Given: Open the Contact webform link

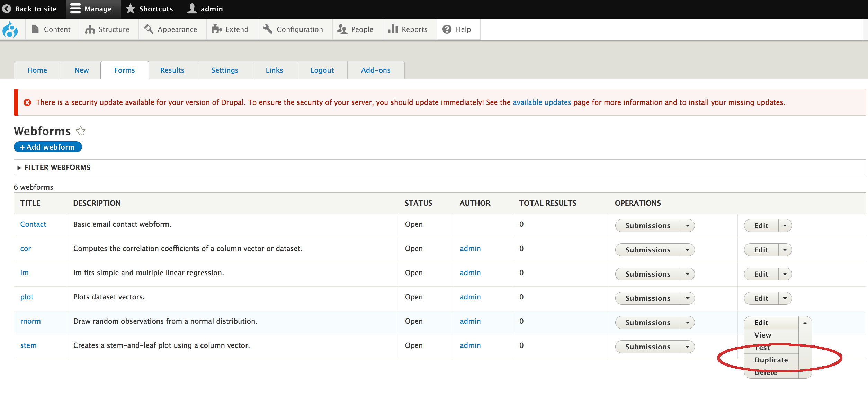Looking at the screenshot, I should point(33,224).
